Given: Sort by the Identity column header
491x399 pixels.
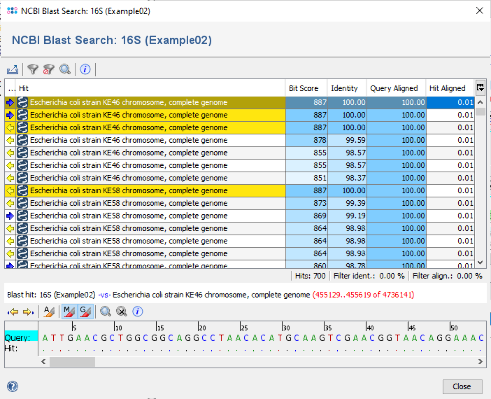Looking at the screenshot, I should pos(347,88).
